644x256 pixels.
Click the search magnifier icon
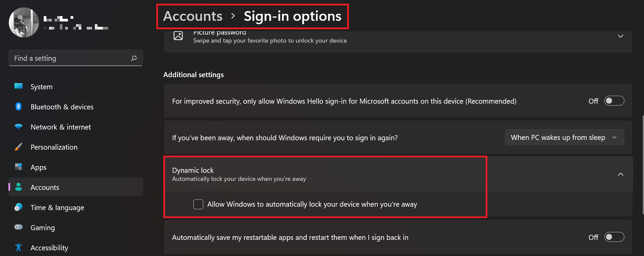click(134, 58)
